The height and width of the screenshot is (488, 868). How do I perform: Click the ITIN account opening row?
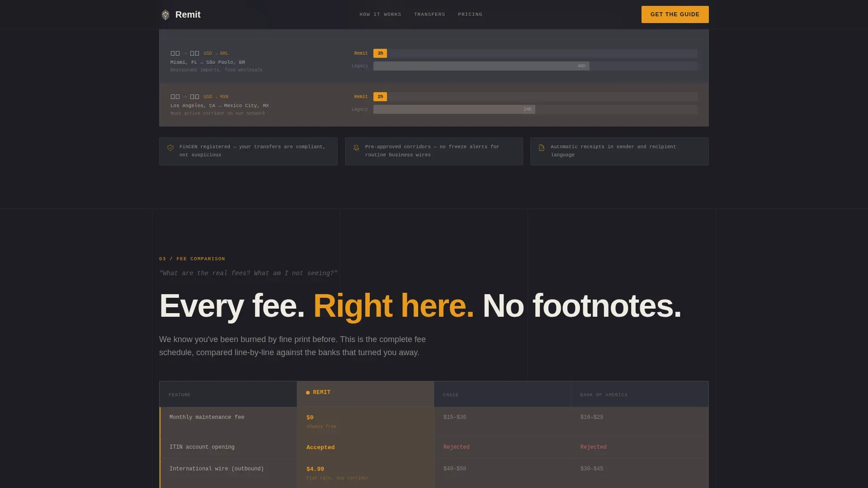tap(434, 447)
